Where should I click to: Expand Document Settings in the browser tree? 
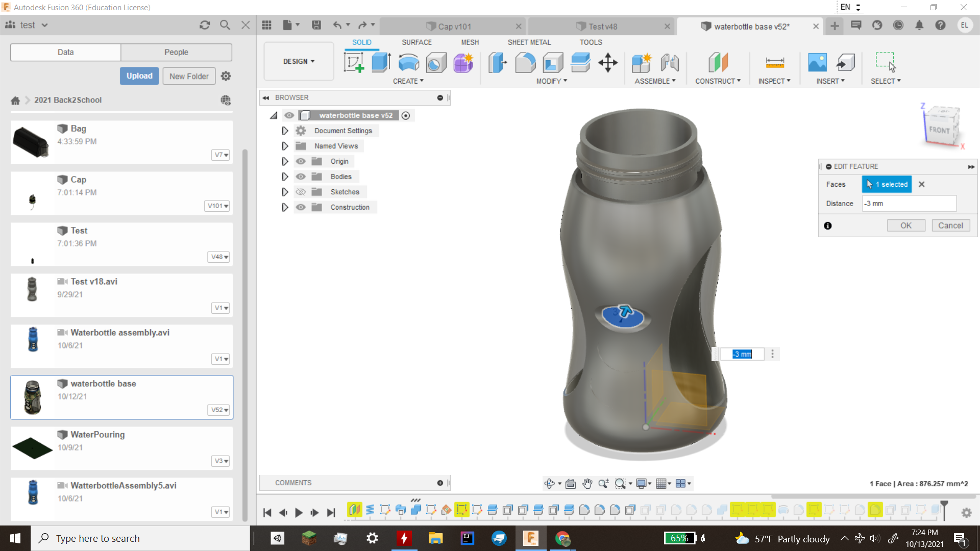coord(285,131)
